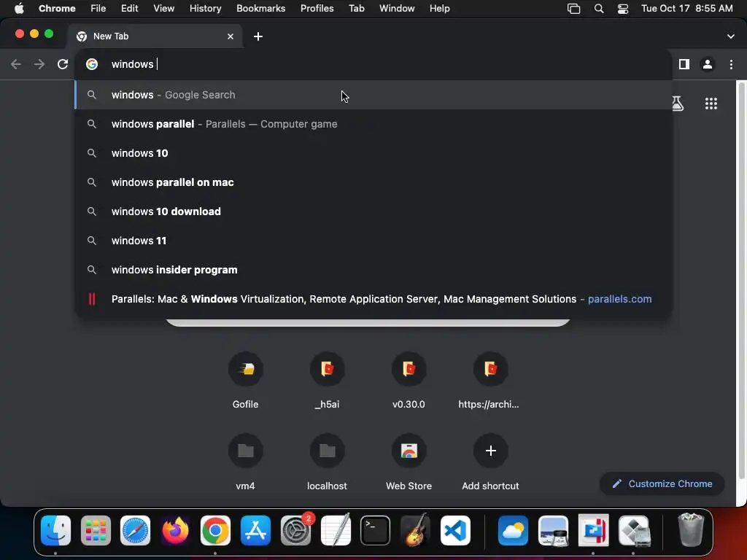Open the Bookmarks menu
This screenshot has height=560, width=747.
click(260, 9)
